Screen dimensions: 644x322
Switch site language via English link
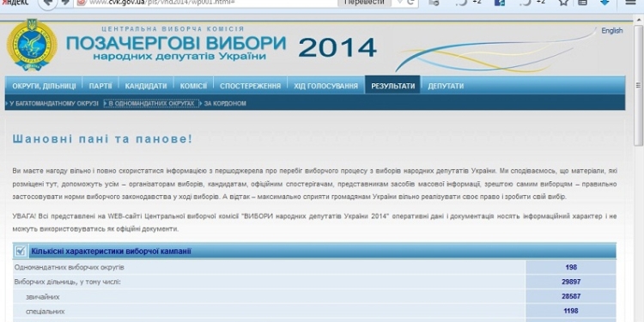pos(612,31)
